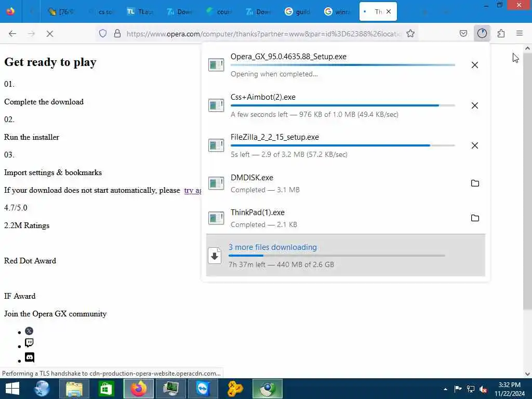Open the Opera GX Twitch link

29,343
